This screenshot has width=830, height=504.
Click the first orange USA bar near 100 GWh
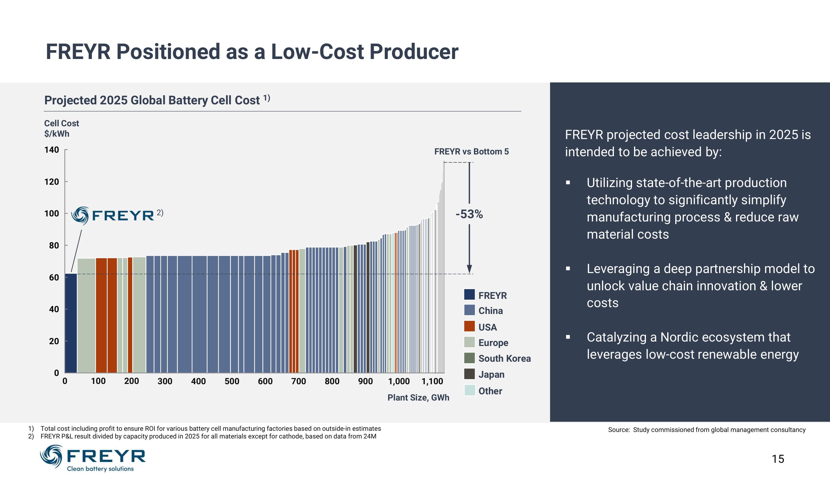pos(101,315)
